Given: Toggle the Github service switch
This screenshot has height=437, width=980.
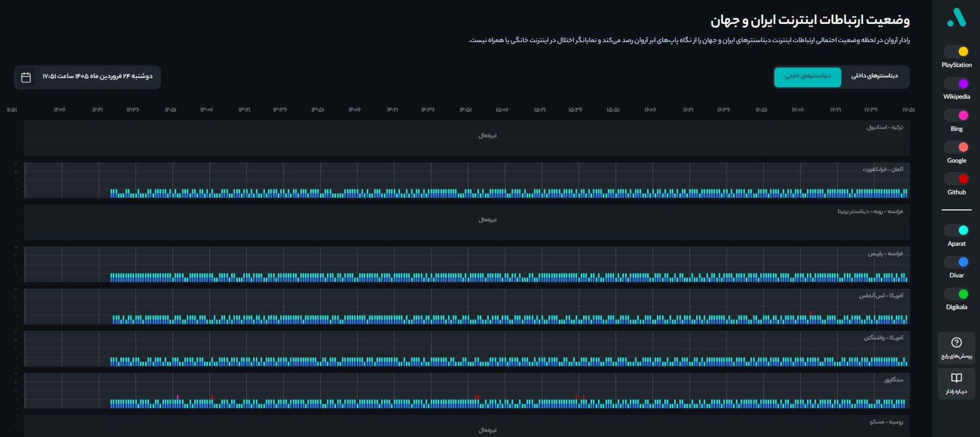Looking at the screenshot, I should click(x=957, y=179).
